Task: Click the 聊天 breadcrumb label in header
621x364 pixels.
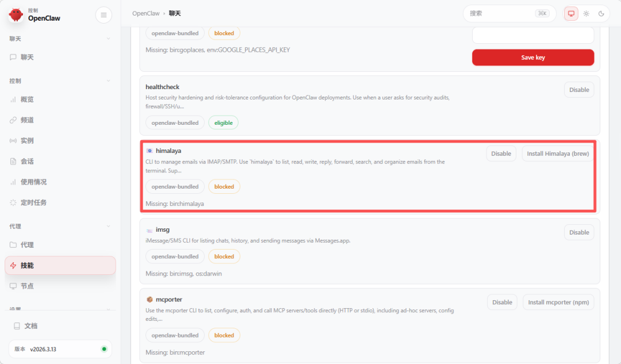Action: (175, 13)
